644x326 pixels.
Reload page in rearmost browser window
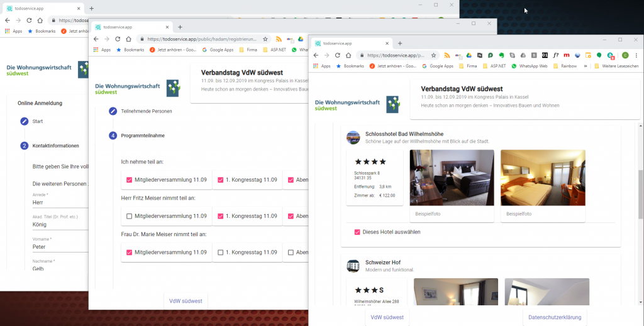coord(29,20)
